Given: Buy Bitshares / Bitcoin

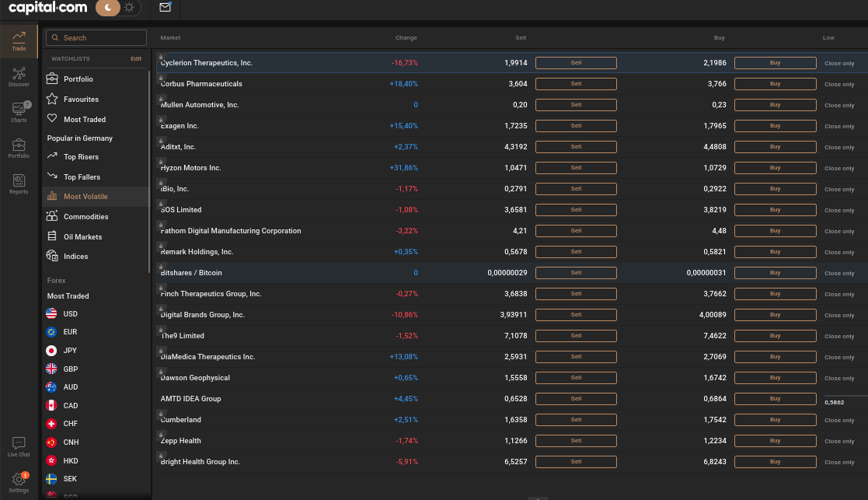Looking at the screenshot, I should click(x=775, y=273).
